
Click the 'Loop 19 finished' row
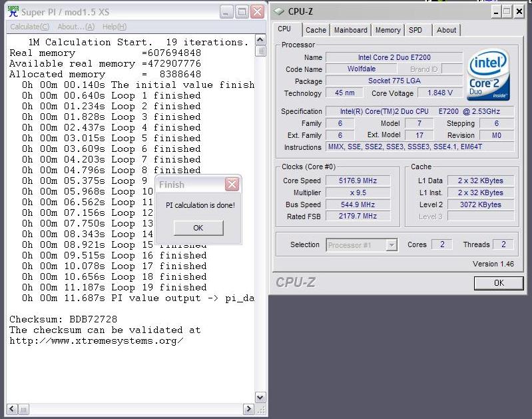pos(115,287)
